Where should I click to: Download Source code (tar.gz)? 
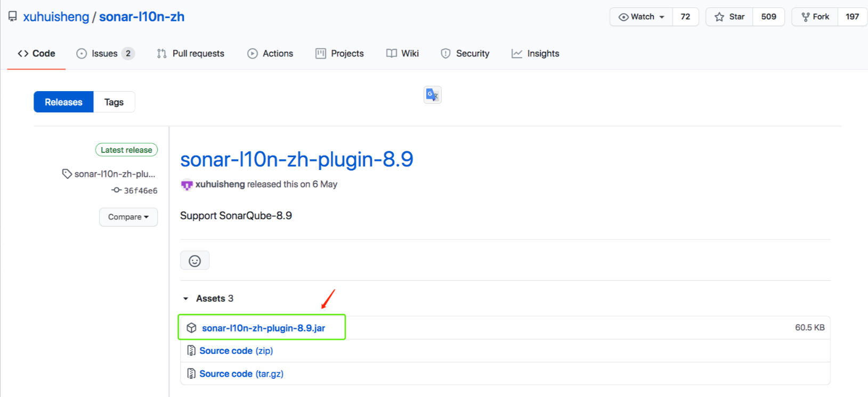tap(241, 374)
